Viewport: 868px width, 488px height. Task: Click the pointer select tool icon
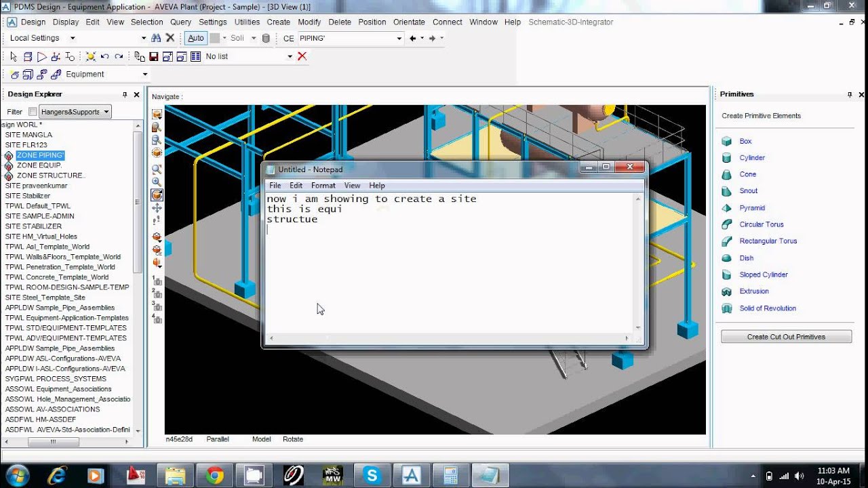[x=14, y=56]
